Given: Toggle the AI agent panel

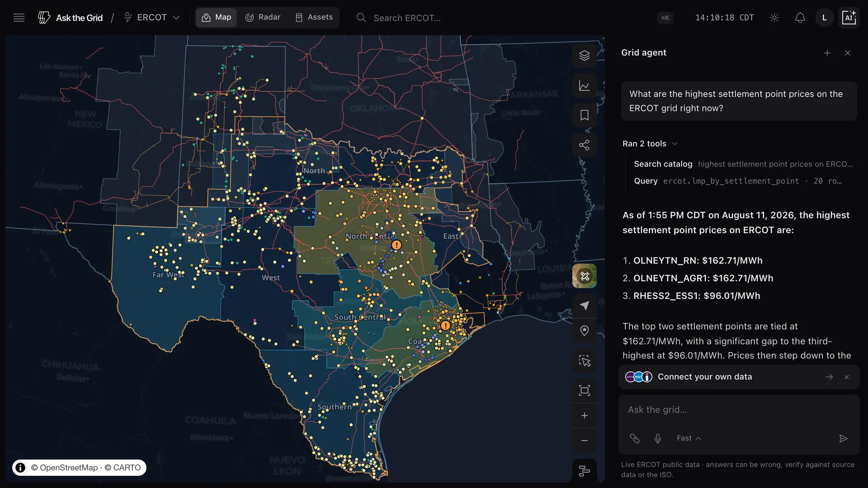Looking at the screenshot, I should pos(849,18).
